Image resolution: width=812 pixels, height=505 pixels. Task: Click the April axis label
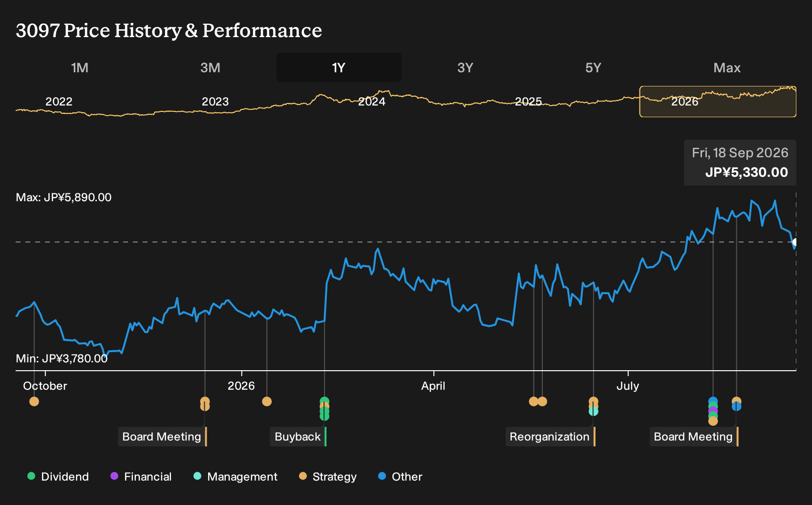[433, 386]
